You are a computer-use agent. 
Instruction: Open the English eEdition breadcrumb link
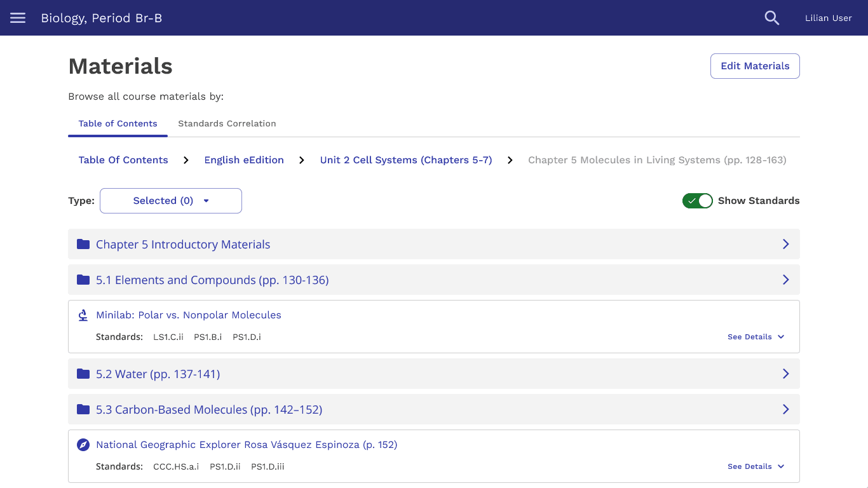[x=243, y=159]
